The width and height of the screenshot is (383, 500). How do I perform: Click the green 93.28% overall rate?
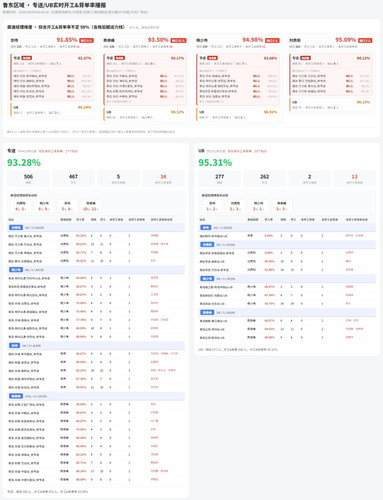tap(24, 163)
